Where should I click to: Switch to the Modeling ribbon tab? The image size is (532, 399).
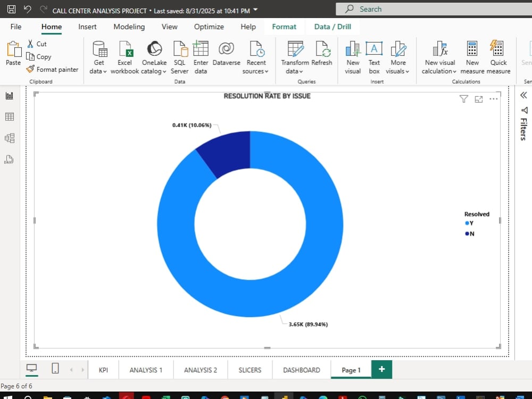129,27
